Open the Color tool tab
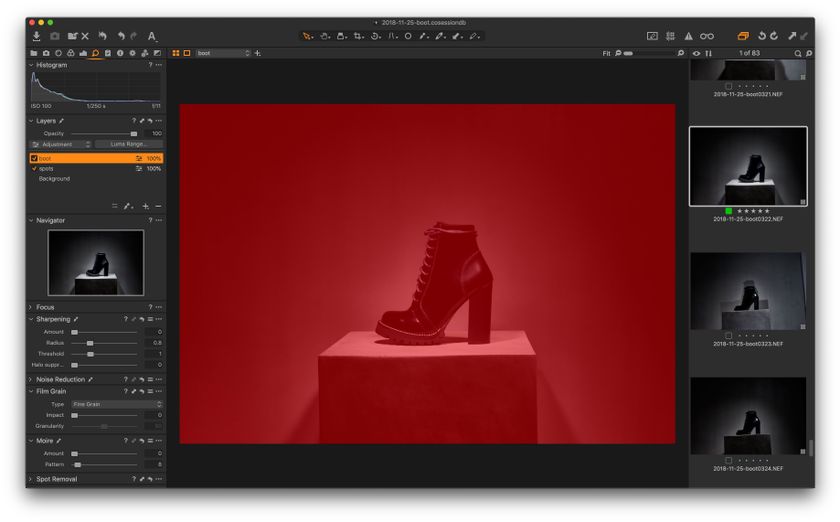The image size is (840, 522). [x=71, y=53]
